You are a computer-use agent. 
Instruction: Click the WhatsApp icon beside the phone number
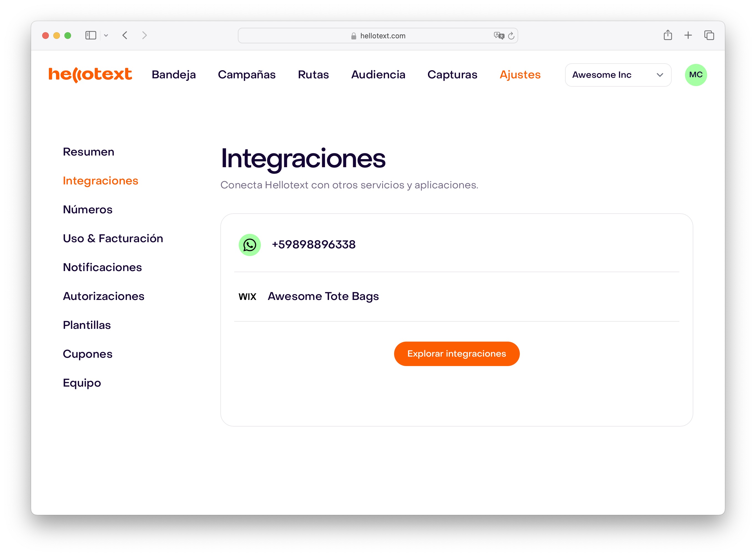click(250, 245)
